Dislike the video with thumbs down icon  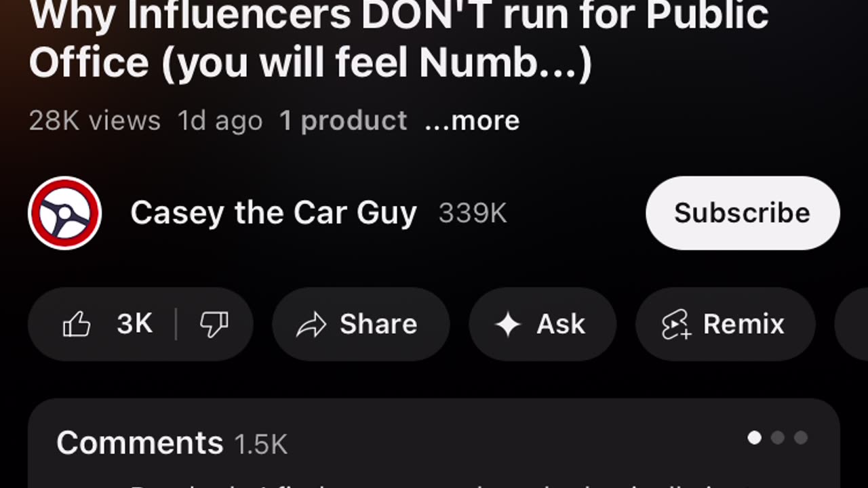click(214, 325)
